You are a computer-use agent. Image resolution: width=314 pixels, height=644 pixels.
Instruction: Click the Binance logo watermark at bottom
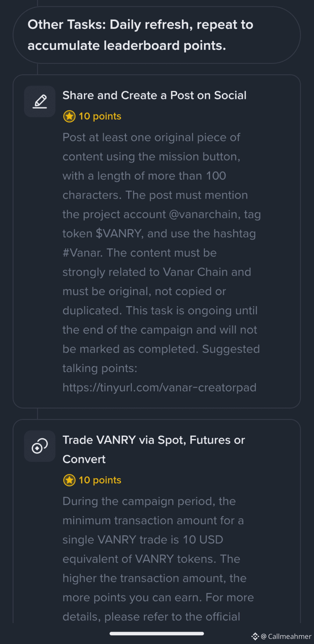pos(255,636)
